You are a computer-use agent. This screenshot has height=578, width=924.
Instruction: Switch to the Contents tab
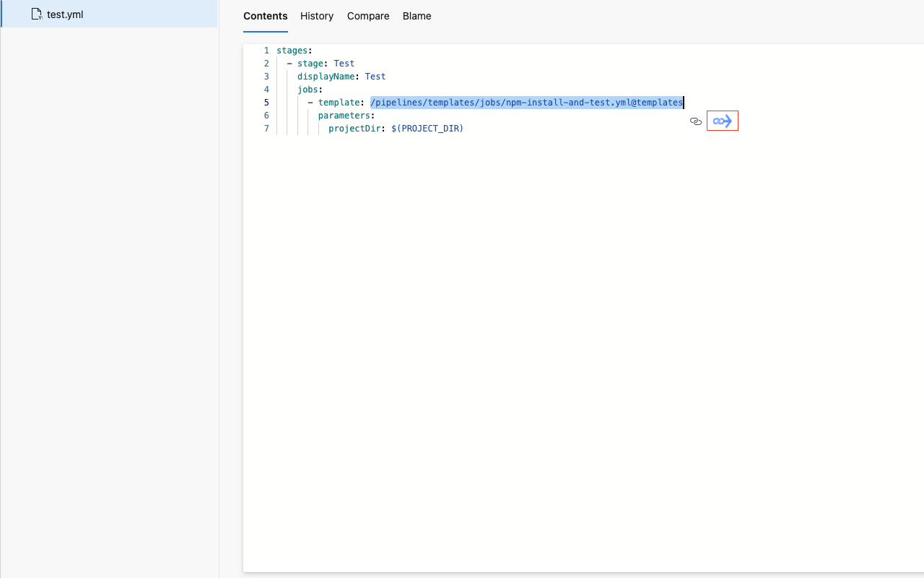tap(265, 16)
